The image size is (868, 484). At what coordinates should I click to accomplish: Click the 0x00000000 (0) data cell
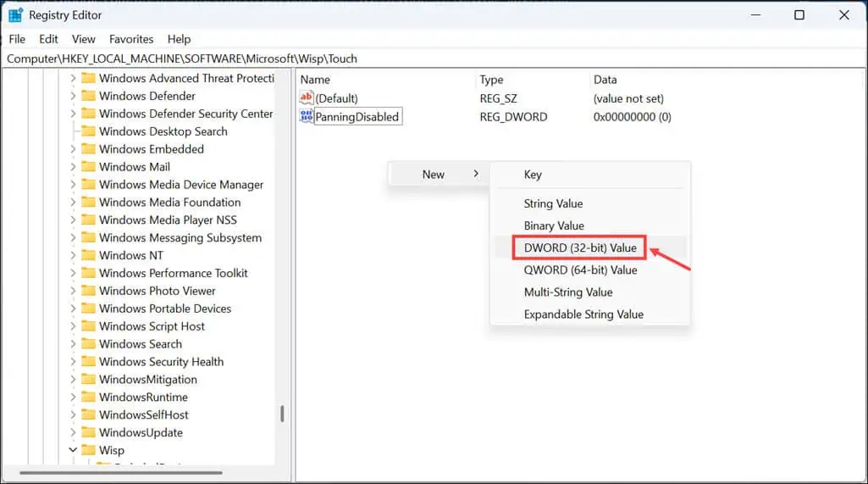click(x=633, y=117)
